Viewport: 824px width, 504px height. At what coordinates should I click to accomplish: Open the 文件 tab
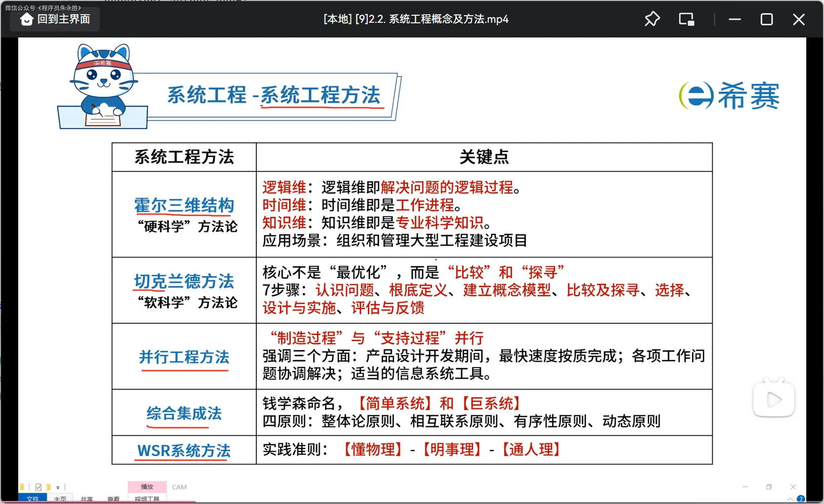point(33,499)
